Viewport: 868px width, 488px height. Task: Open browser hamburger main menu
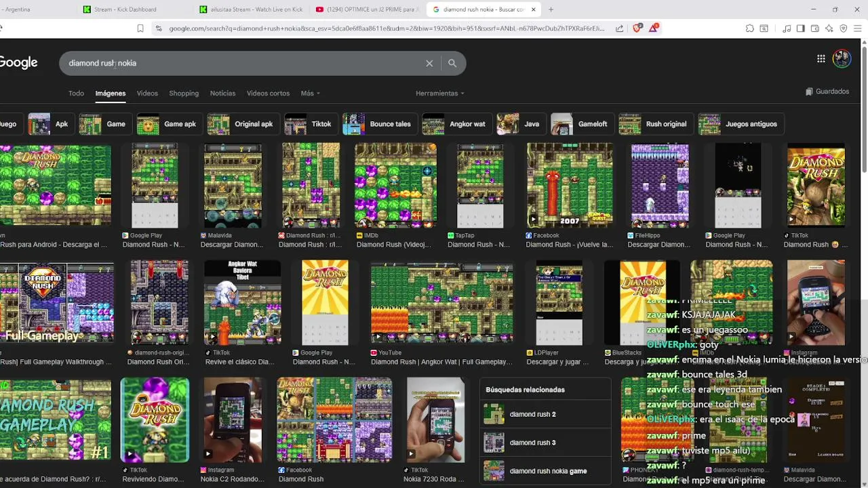click(858, 28)
